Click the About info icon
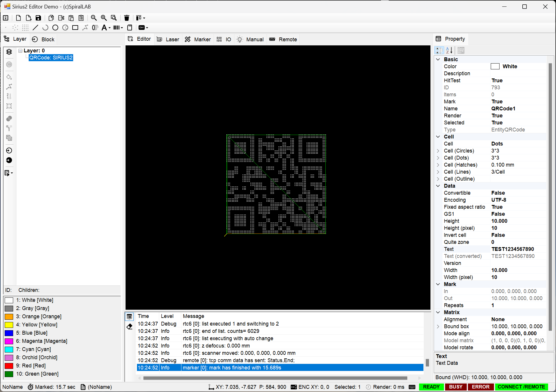Viewport: 556px width, 392px height. pos(6,18)
